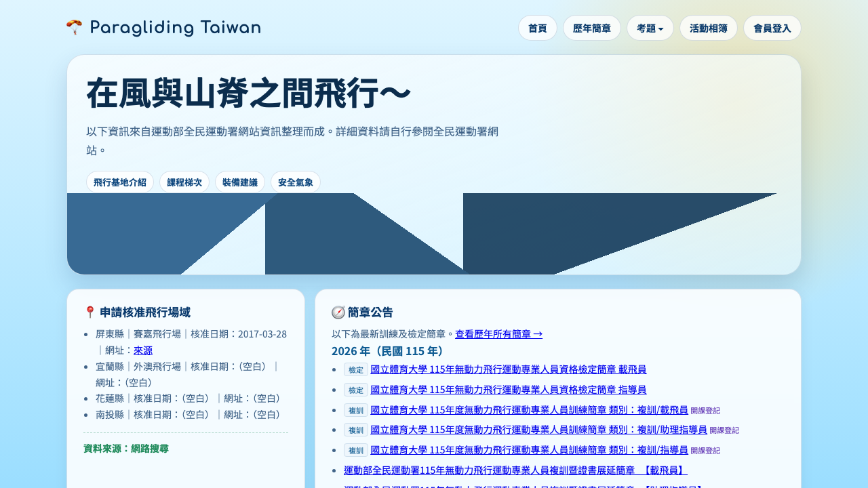Screen dimensions: 868x488
Task: Click the paraglider logo icon
Action: (x=75, y=28)
